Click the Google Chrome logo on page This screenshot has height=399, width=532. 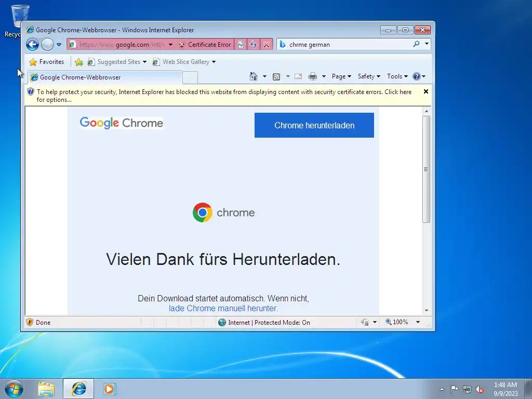122,123
